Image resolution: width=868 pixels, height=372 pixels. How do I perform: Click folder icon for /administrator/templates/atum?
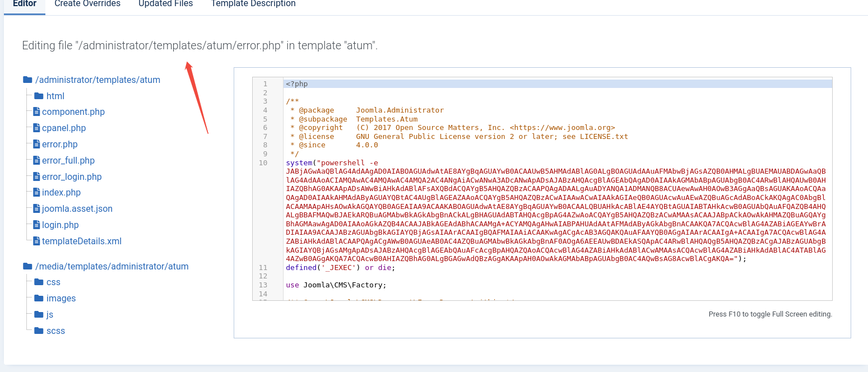point(27,80)
